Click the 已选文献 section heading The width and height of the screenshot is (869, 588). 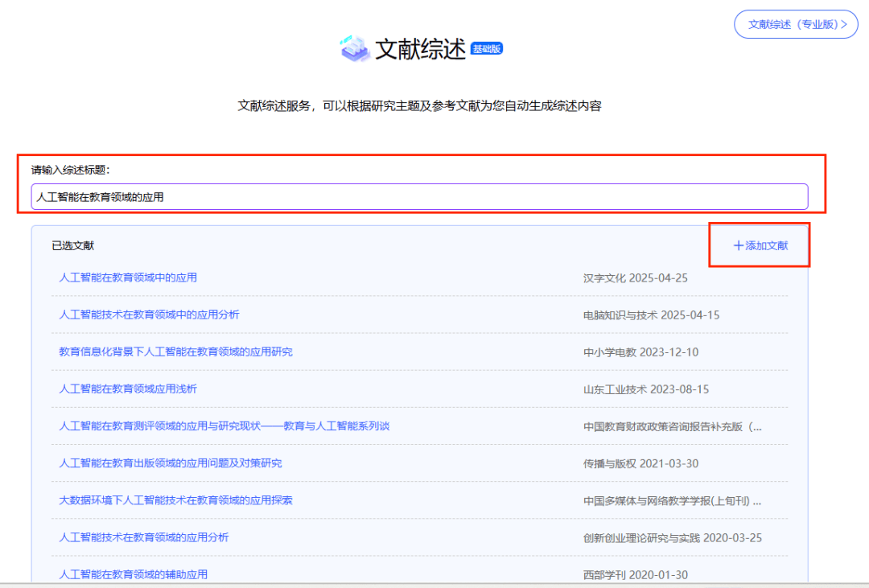72,245
